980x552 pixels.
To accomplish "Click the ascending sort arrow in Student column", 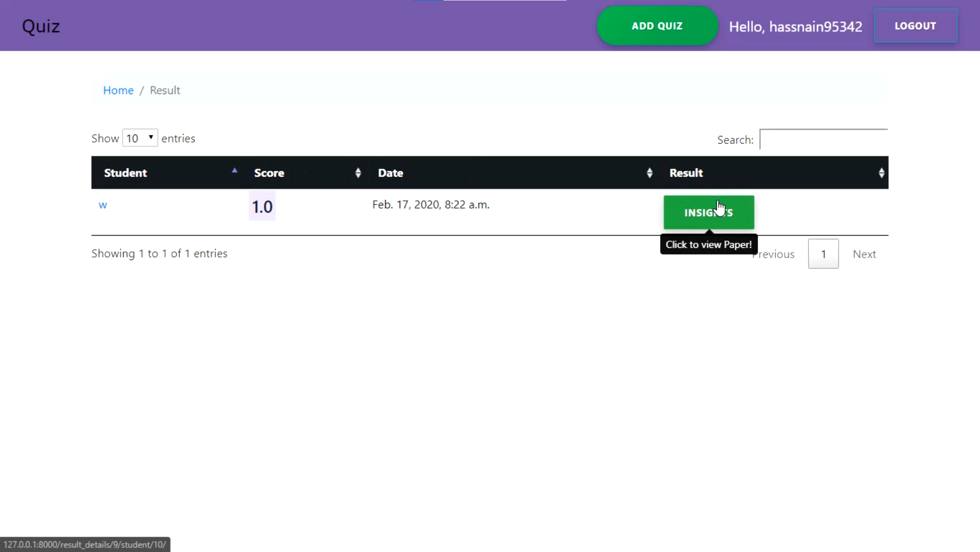I will (x=235, y=171).
